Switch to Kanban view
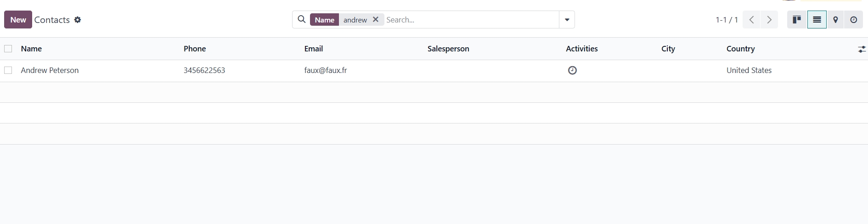This screenshot has width=868, height=224. [797, 20]
